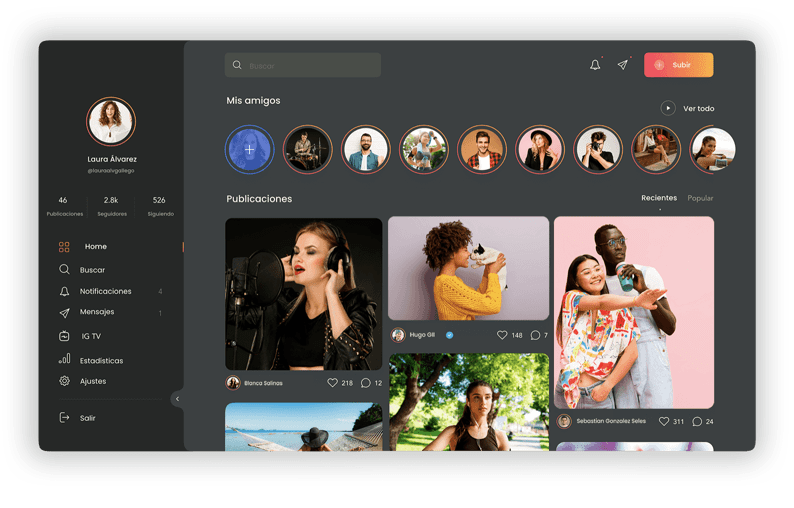Open Notificaciones in the sidebar

tap(105, 291)
